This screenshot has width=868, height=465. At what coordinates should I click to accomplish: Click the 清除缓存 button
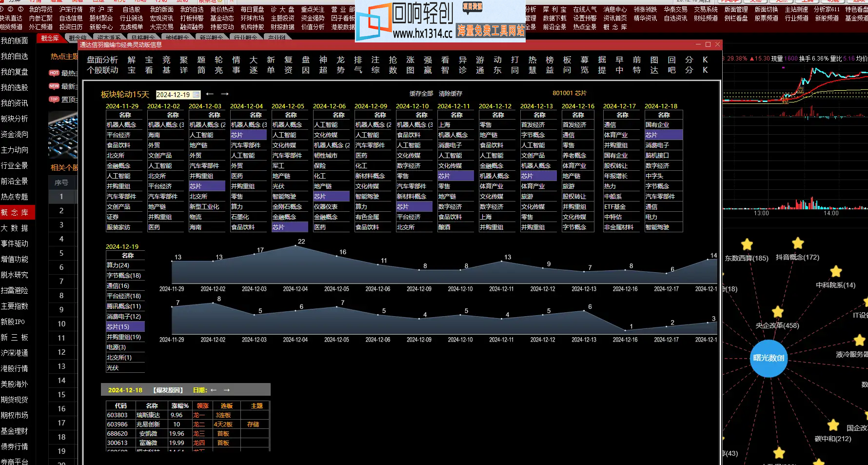(451, 94)
